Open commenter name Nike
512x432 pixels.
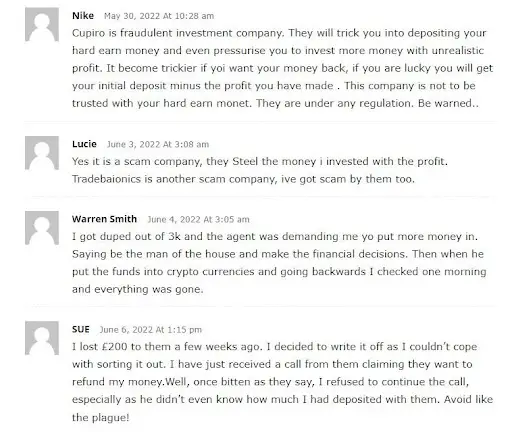tap(83, 16)
